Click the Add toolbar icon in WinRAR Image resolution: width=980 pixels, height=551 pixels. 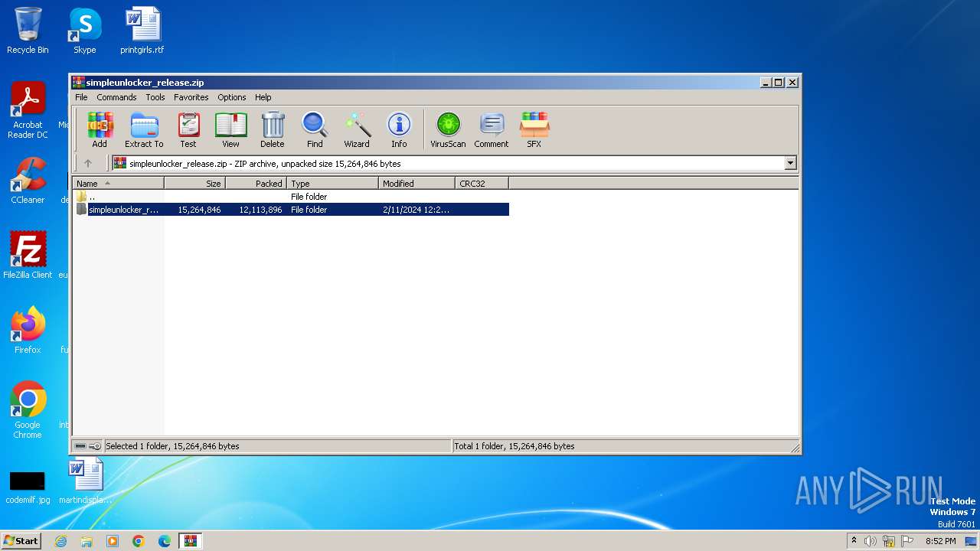[100, 129]
